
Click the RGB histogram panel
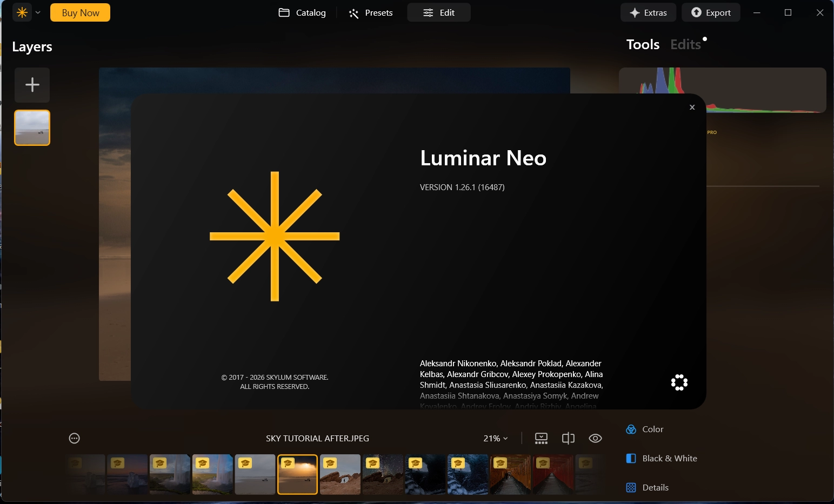point(723,90)
